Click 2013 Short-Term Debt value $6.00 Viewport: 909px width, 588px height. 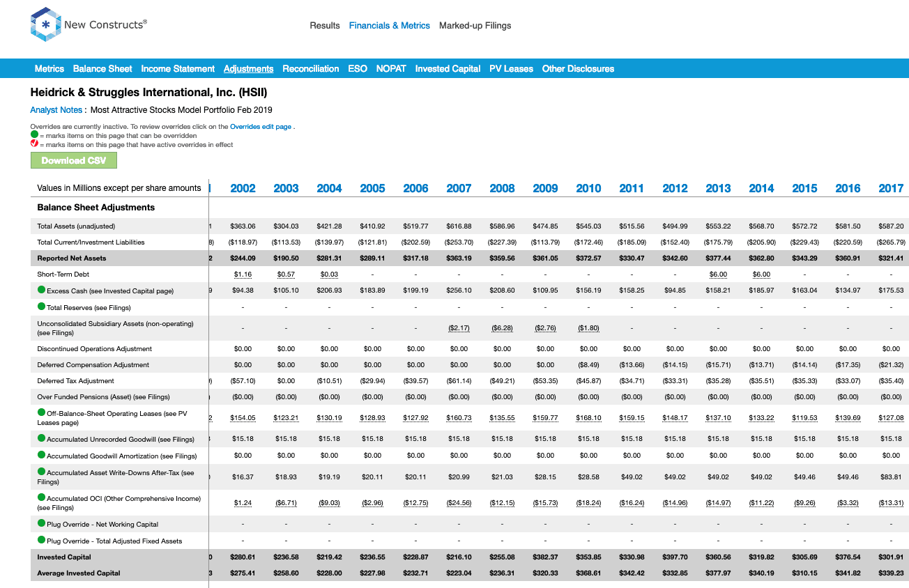coord(718,274)
